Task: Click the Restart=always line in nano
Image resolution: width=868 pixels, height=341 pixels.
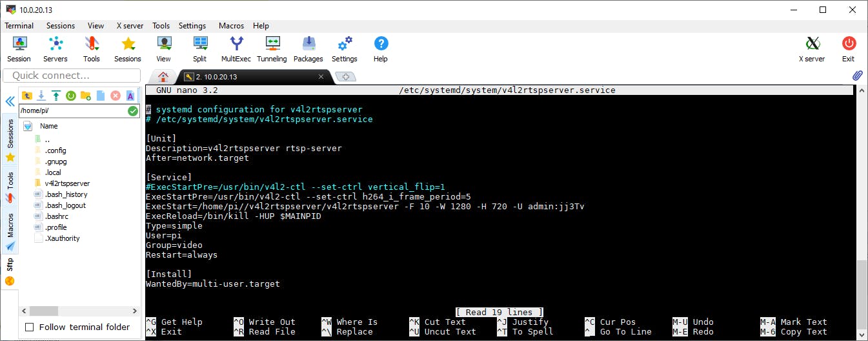Action: coord(181,254)
